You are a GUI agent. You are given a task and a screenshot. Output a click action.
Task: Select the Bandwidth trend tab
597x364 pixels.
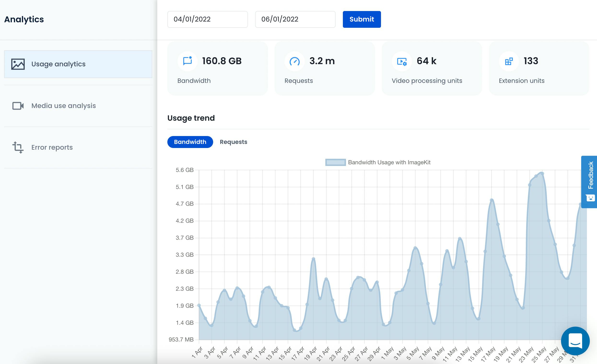click(190, 142)
